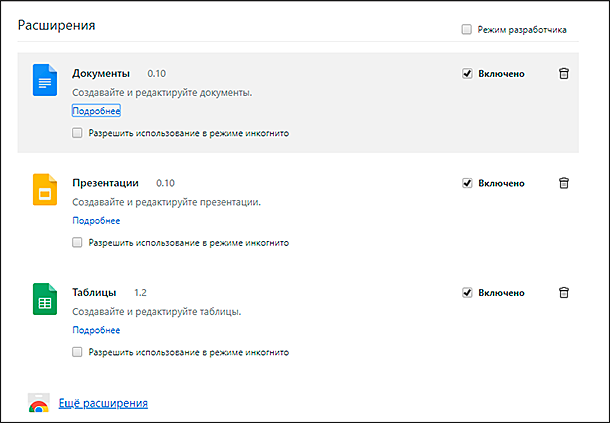Open Подробнее link under Презентации
This screenshot has height=423, width=610.
pos(96,221)
